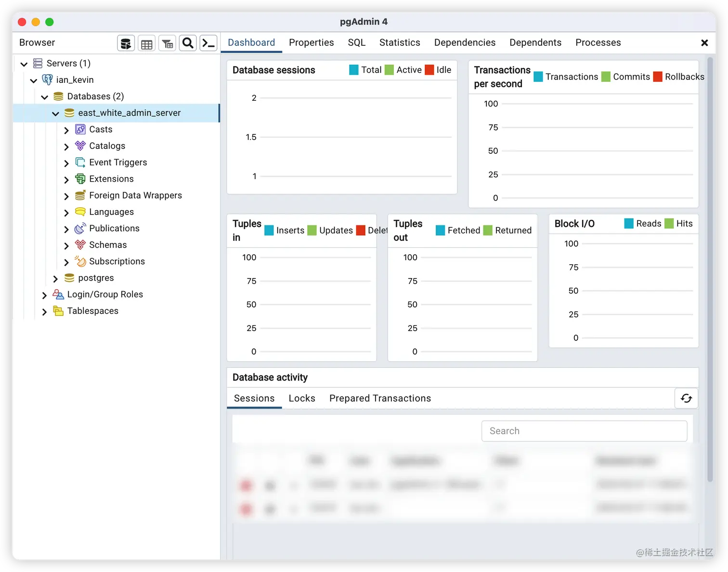The image size is (728, 572).
Task: Click the Schemas node icon
Action: pyautogui.click(x=80, y=245)
